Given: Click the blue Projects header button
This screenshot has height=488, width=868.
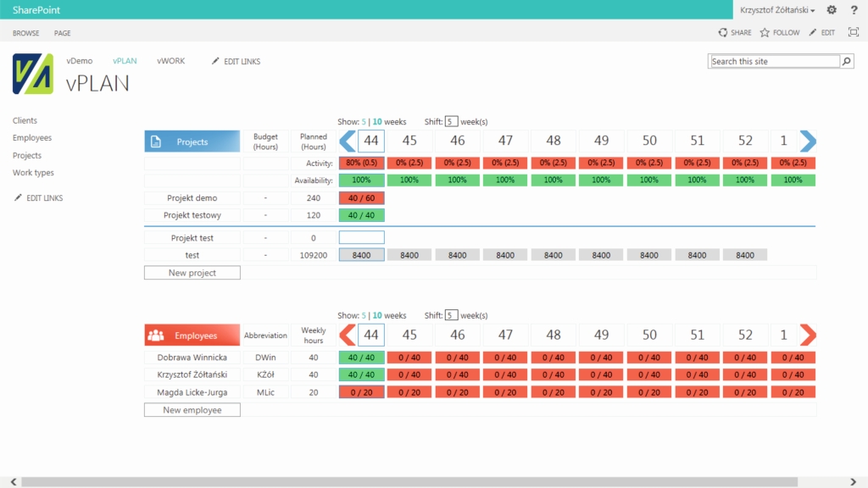Looking at the screenshot, I should click(x=192, y=141).
